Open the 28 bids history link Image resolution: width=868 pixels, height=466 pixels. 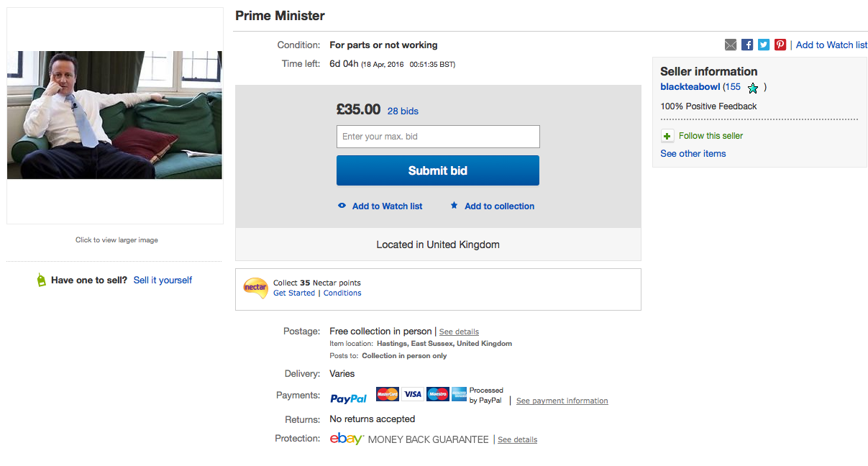click(x=403, y=111)
